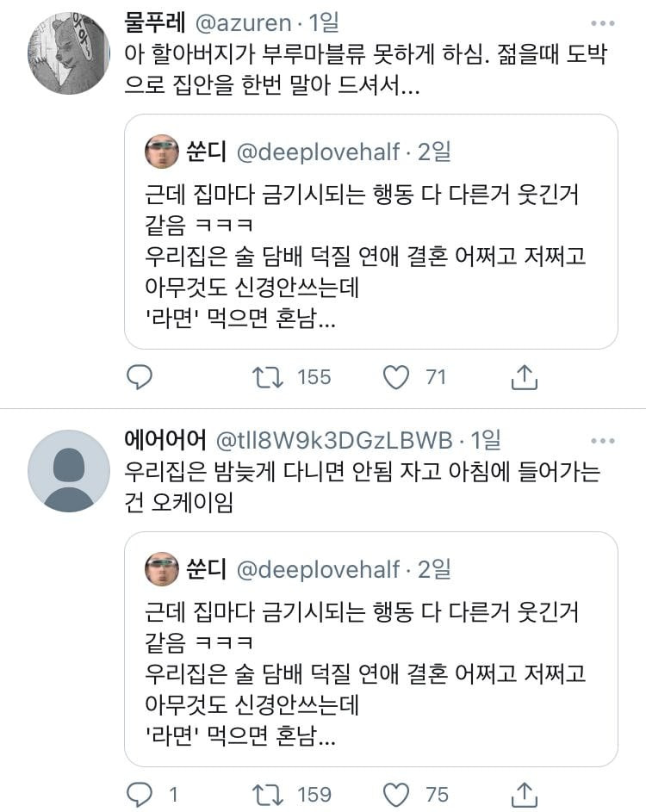This screenshot has width=646, height=812.
Task: Share 물푸레's tweet using the share icon
Action: coord(525,376)
